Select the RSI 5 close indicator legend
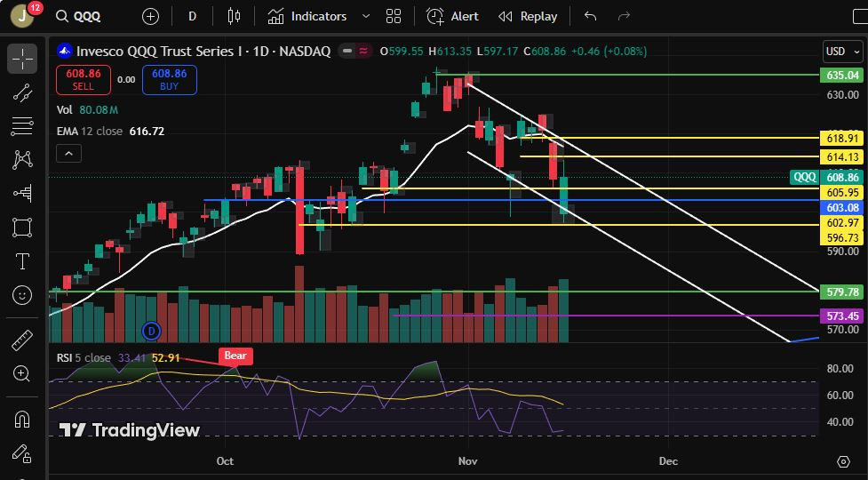Viewport: 868px width, 480px height. [x=83, y=358]
